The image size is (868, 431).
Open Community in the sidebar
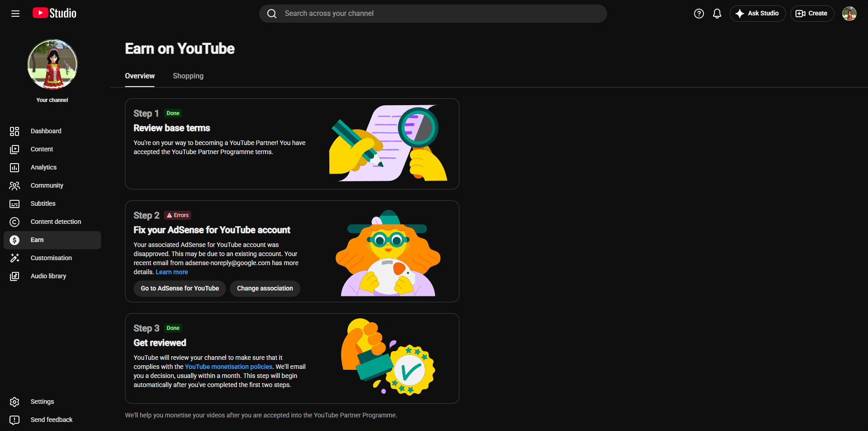click(x=52, y=186)
